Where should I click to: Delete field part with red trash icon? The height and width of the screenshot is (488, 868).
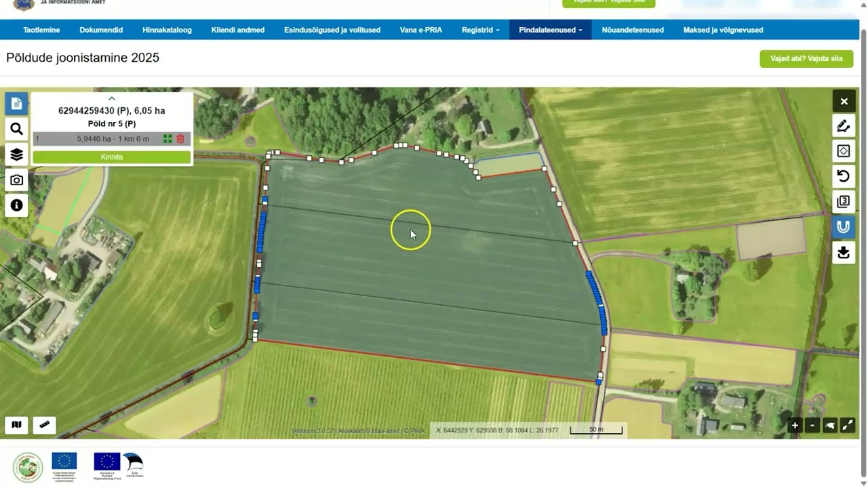pos(180,139)
